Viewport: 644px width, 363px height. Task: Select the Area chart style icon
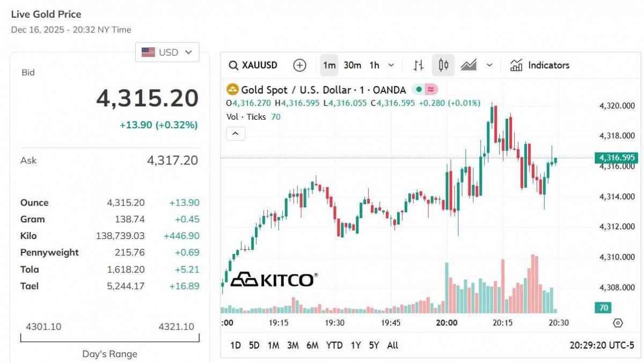469,66
